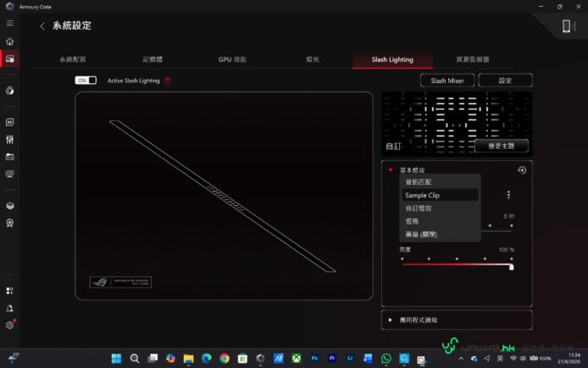Open the stacked layers icon in the sidebar
The width and height of the screenshot is (588, 368).
coord(10,205)
